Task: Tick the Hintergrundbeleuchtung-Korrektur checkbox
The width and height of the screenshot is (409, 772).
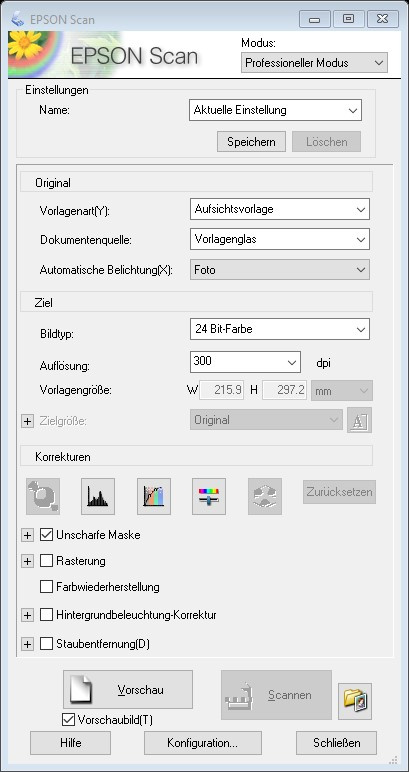Action: click(46, 615)
